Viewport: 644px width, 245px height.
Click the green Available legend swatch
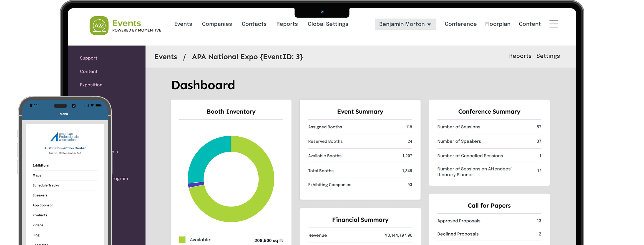[182, 240]
